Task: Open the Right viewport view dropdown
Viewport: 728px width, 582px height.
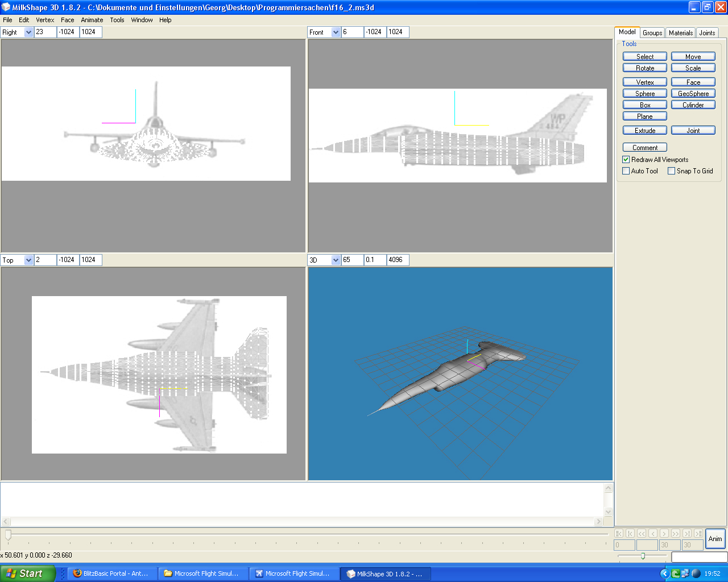Action: [x=28, y=32]
